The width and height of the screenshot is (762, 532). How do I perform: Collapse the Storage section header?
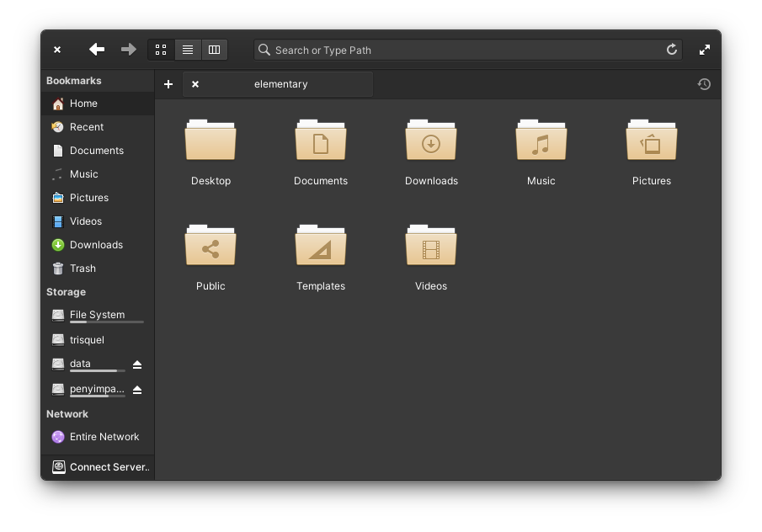[x=67, y=292]
